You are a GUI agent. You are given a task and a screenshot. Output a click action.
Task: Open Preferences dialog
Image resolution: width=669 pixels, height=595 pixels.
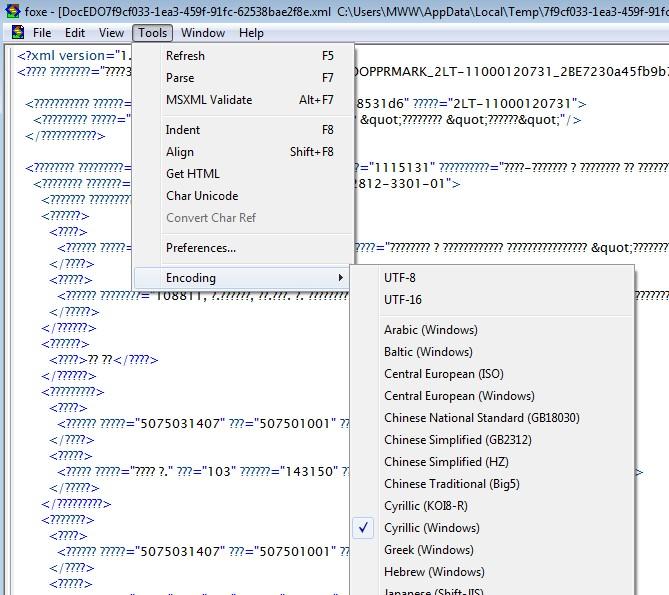click(x=201, y=248)
